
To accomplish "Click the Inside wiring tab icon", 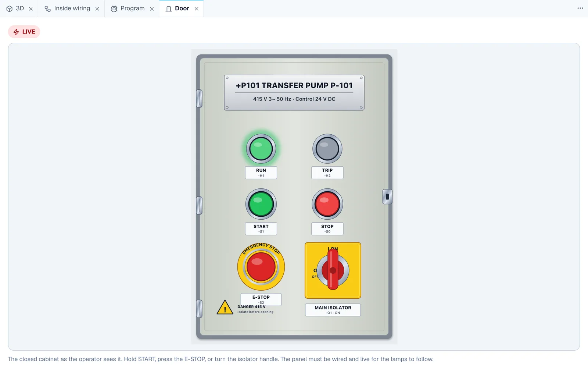I will 47,8.
